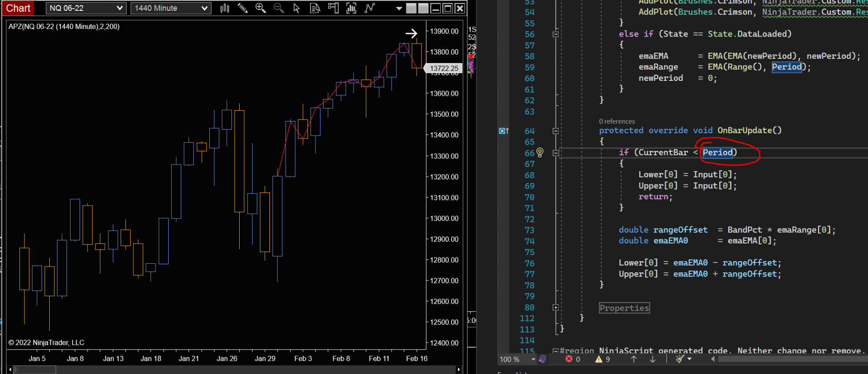Click the yellow warning count icon
The image size is (868, 374).
[599, 359]
